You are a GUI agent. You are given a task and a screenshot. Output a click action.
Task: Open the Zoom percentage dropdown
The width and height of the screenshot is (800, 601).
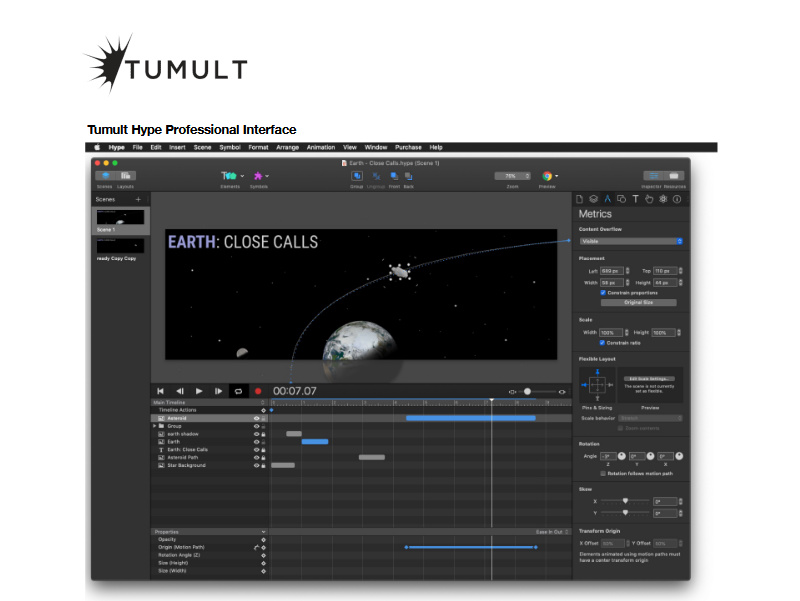512,176
